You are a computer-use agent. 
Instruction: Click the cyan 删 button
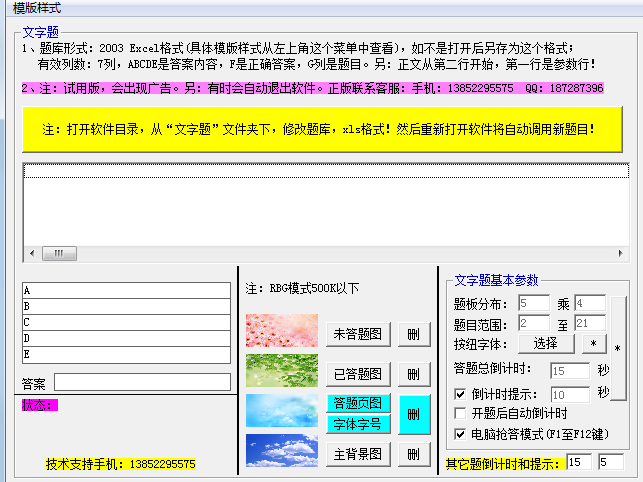pos(414,414)
